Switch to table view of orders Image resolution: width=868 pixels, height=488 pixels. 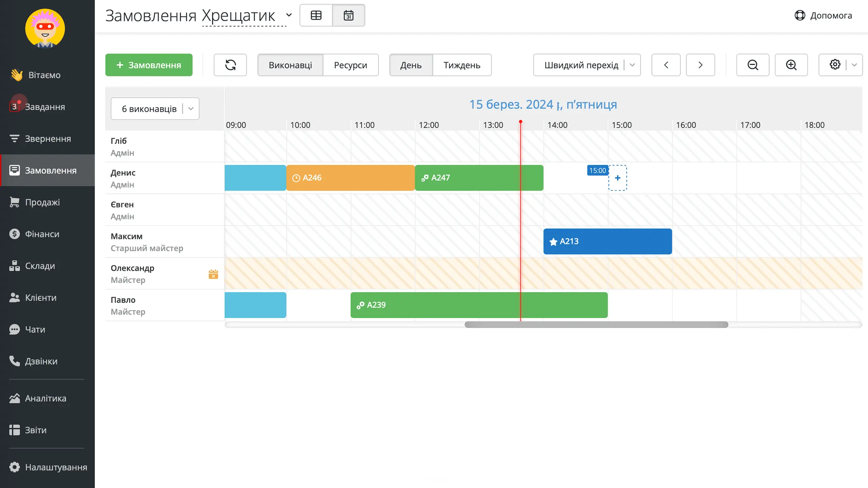316,15
